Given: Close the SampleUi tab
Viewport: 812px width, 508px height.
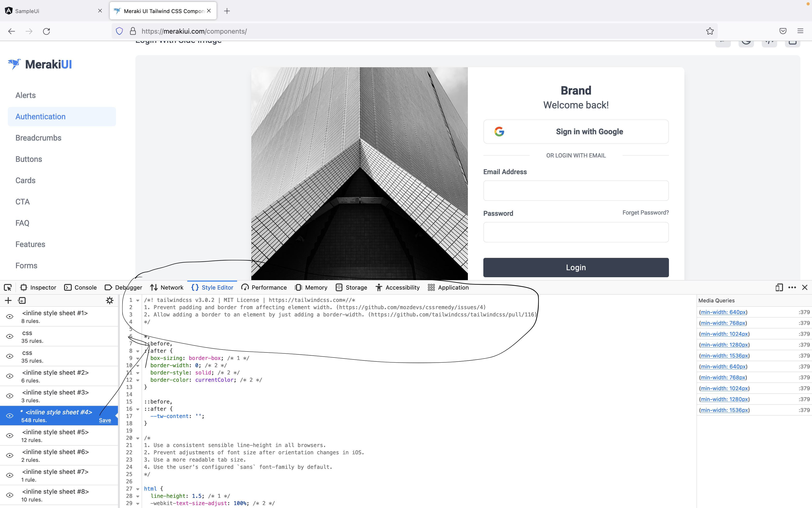Looking at the screenshot, I should tap(100, 11).
